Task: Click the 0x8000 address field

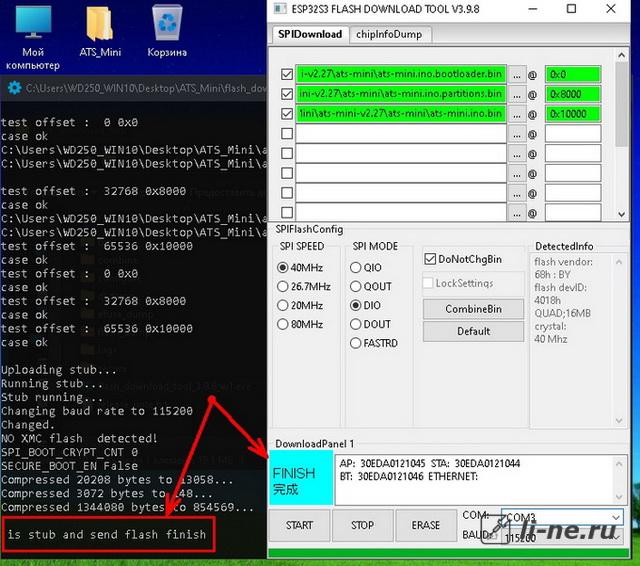Action: point(573,94)
